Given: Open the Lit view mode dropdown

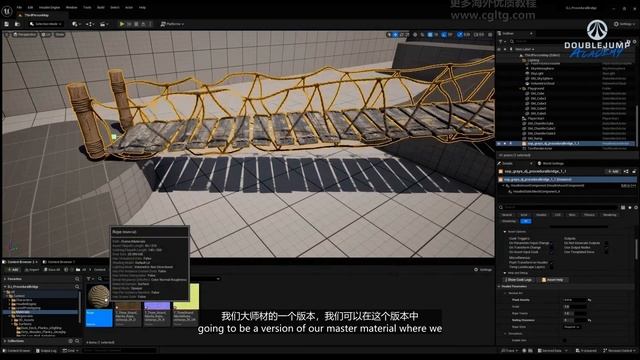Looking at the screenshot, I should [x=46, y=35].
